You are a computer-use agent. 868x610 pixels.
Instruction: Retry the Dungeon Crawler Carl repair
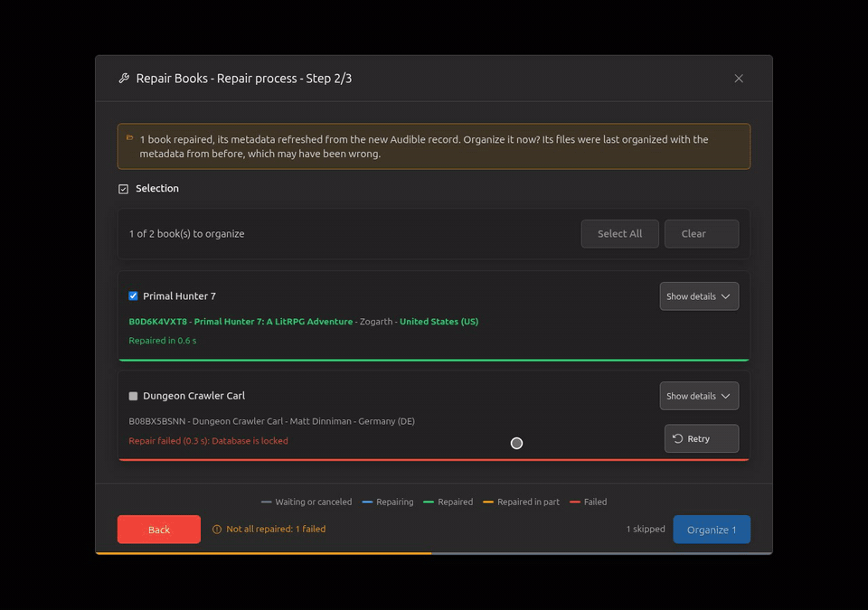click(x=702, y=438)
